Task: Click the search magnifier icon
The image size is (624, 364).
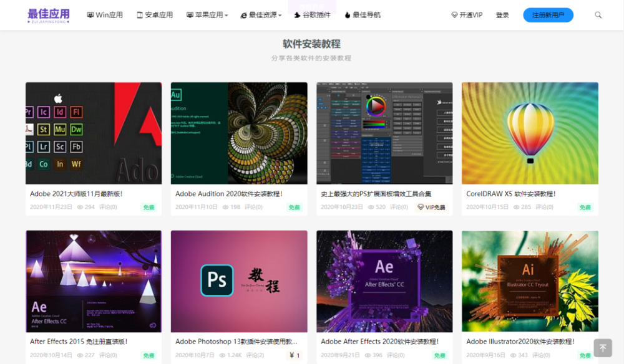Action: (598, 15)
